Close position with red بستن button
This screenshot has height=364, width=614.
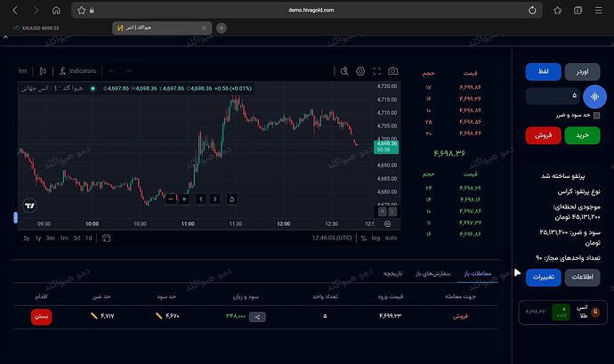pos(41,317)
